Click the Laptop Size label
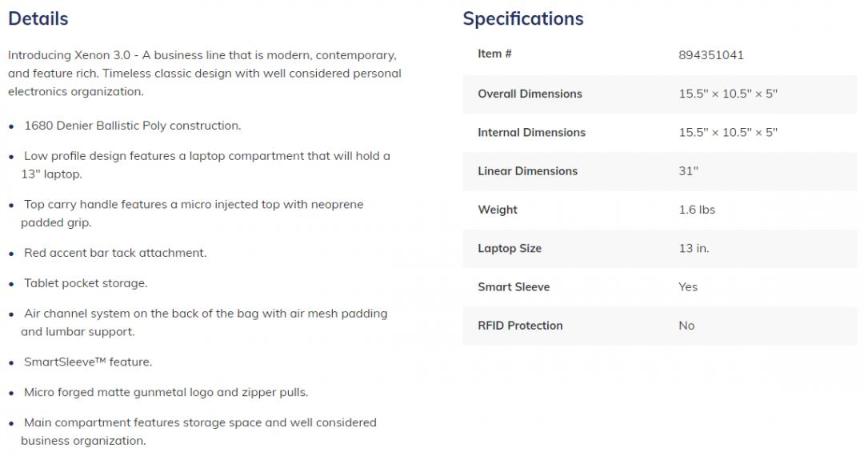The image size is (864, 456). pyautogui.click(x=510, y=248)
